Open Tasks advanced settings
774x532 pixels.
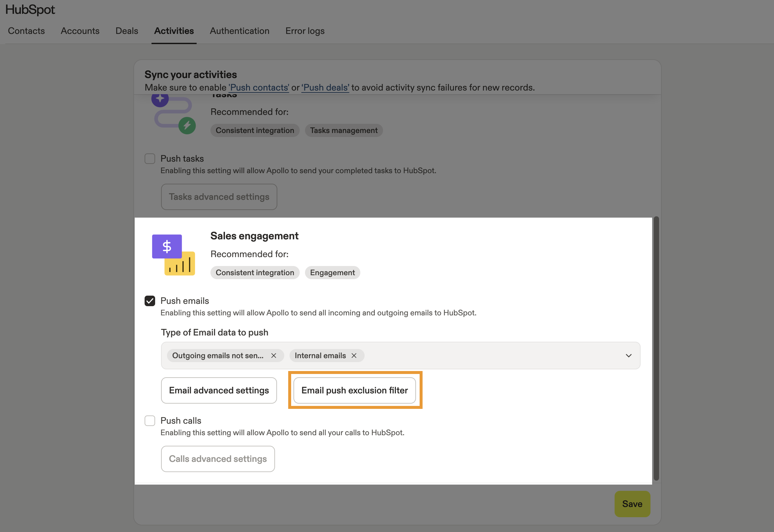pyautogui.click(x=219, y=197)
